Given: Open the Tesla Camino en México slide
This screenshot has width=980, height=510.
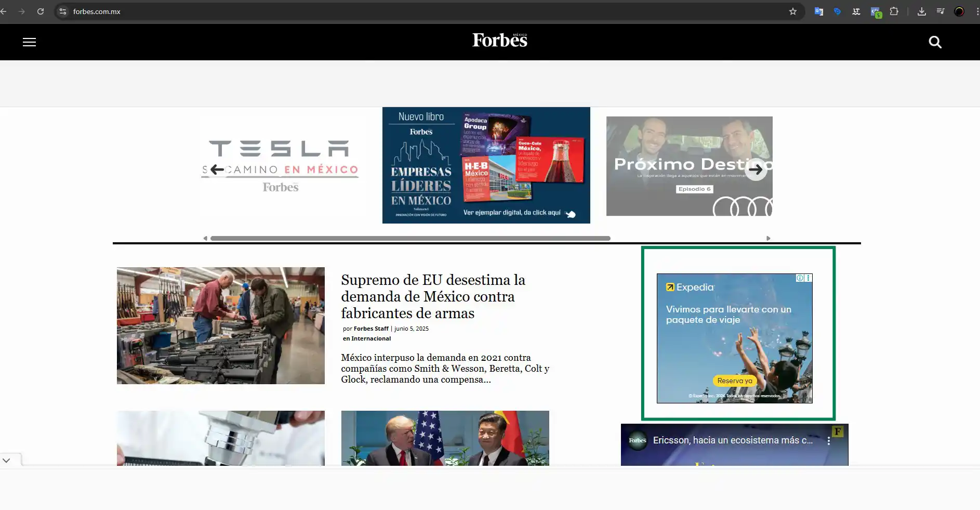Looking at the screenshot, I should coord(281,166).
